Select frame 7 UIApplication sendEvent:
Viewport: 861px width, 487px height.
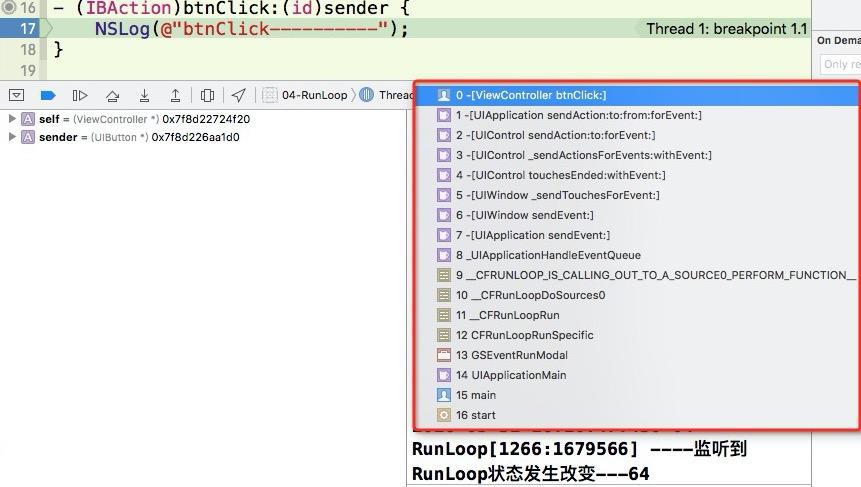(x=637, y=235)
